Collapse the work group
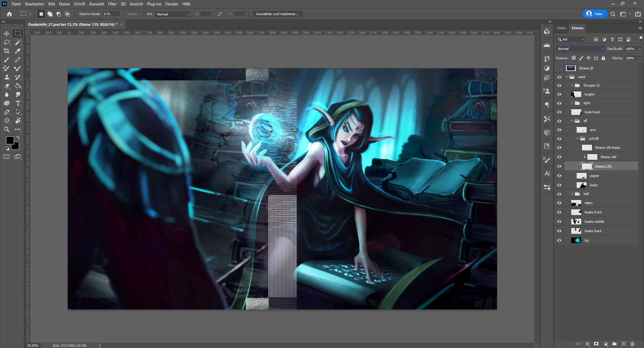 click(x=567, y=77)
